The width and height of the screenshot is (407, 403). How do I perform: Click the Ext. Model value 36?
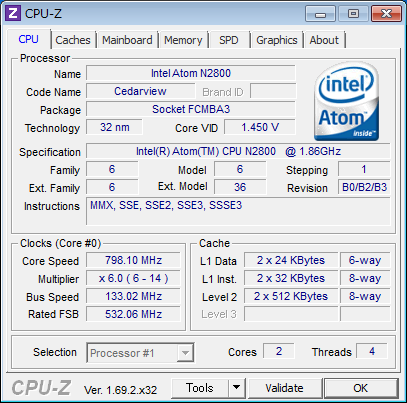pos(240,187)
